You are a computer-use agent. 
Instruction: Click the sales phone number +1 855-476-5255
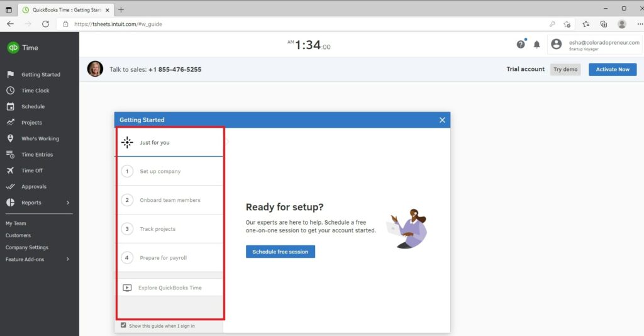click(x=175, y=69)
